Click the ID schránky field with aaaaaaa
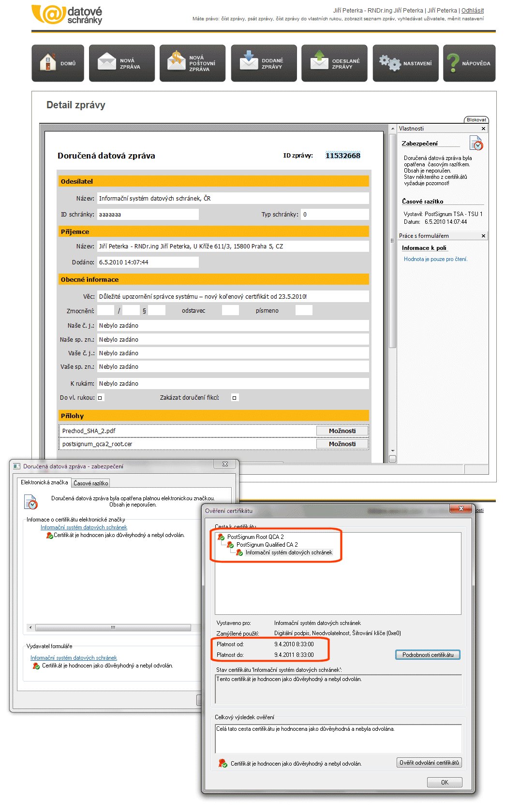Screen dimensions: 505x812 click(x=148, y=215)
